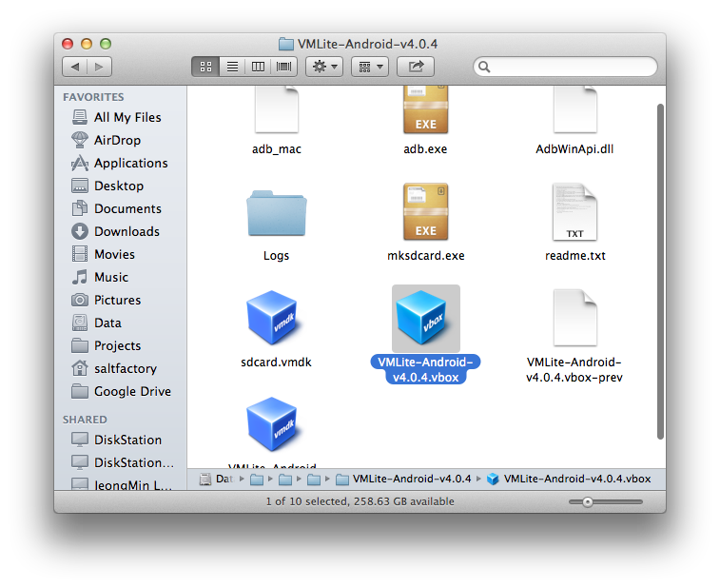This screenshot has height=588, width=720.
Task: Click the sdcard.vmdk file name label
Action: [x=276, y=362]
